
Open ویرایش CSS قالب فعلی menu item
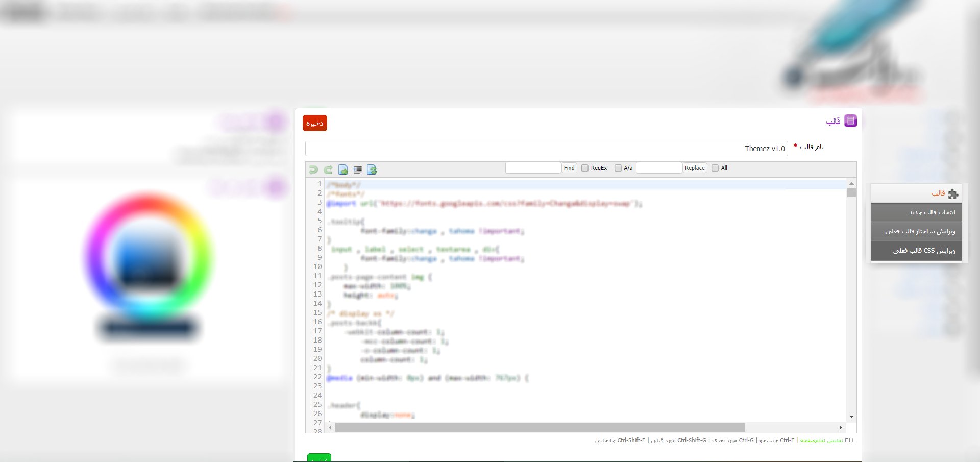pos(916,251)
